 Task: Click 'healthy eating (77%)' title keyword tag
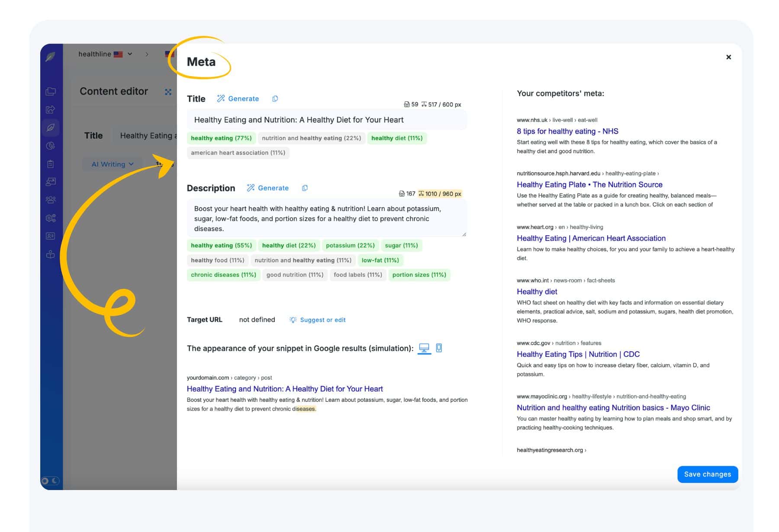(221, 138)
